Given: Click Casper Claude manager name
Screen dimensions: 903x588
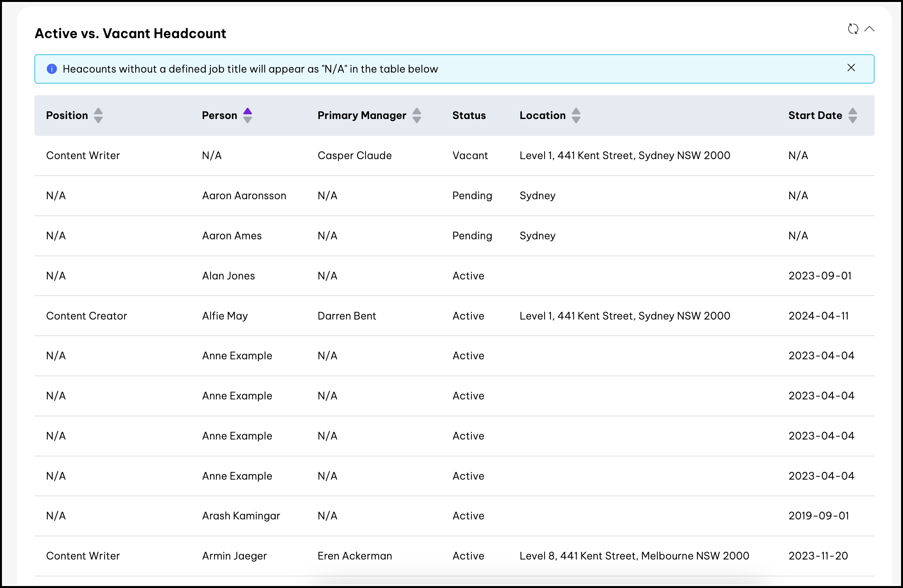Looking at the screenshot, I should (x=354, y=155).
